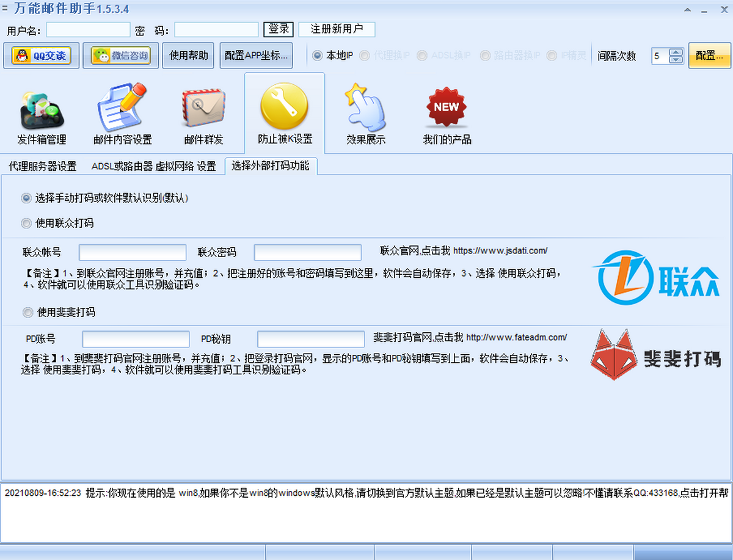This screenshot has height=560, width=733.
Task: Click the 联众帐号 input field
Action: [133, 252]
